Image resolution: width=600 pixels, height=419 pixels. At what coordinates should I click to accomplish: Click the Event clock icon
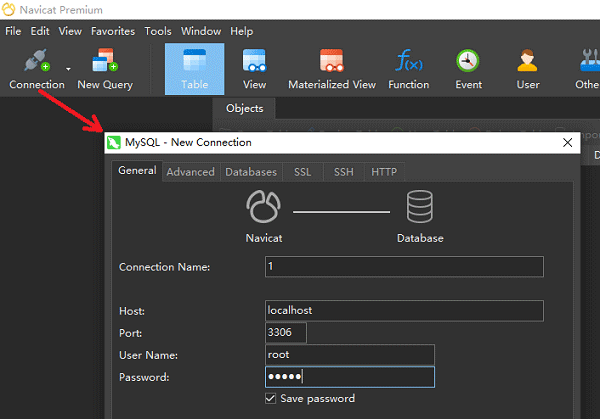(468, 60)
